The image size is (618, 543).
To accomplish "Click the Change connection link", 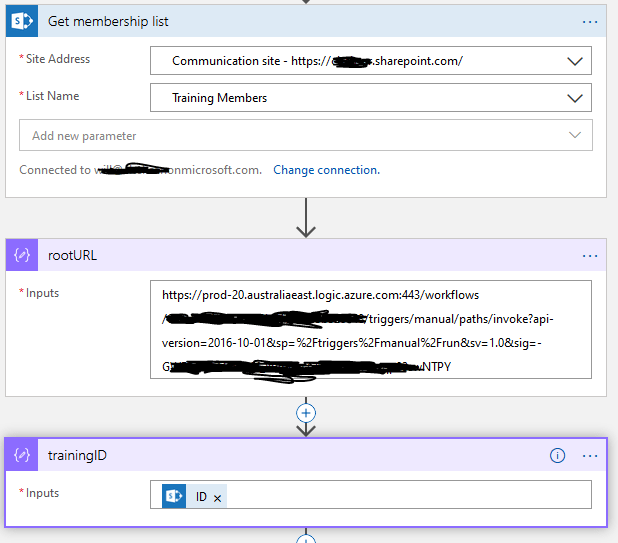I will [x=326, y=170].
